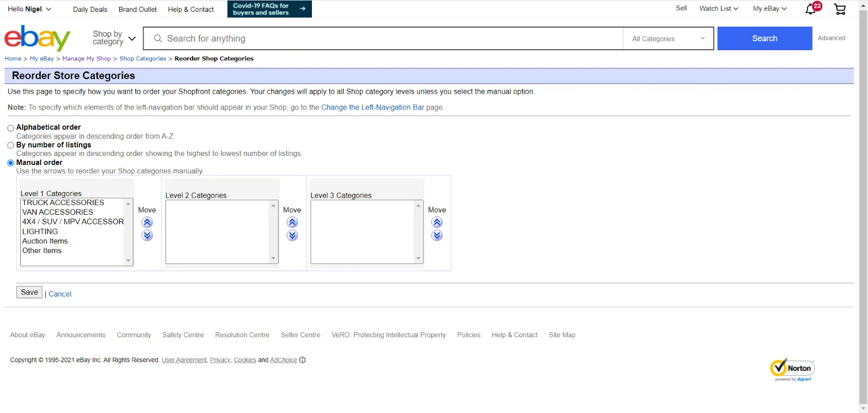Move Level 1 category up arrow
Viewport: 868px width, 413px height.
click(x=147, y=223)
